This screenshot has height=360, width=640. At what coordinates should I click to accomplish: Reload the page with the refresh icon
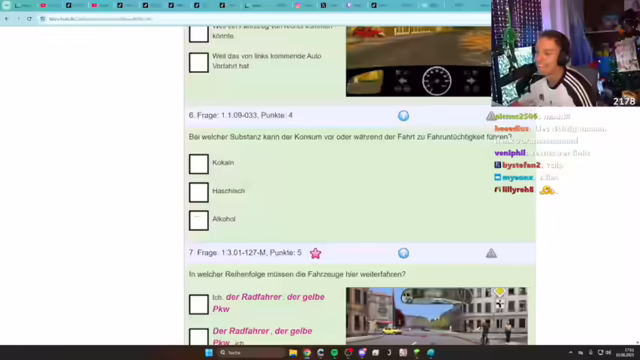coord(29,19)
